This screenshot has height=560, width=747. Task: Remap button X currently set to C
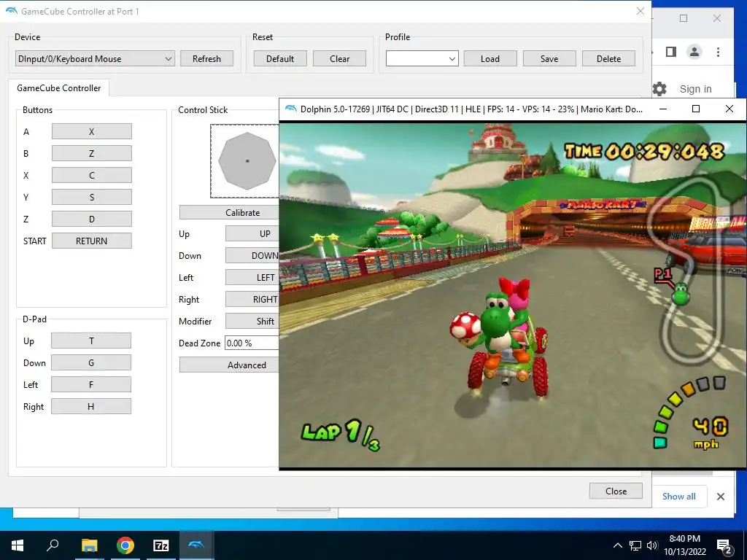(x=91, y=175)
